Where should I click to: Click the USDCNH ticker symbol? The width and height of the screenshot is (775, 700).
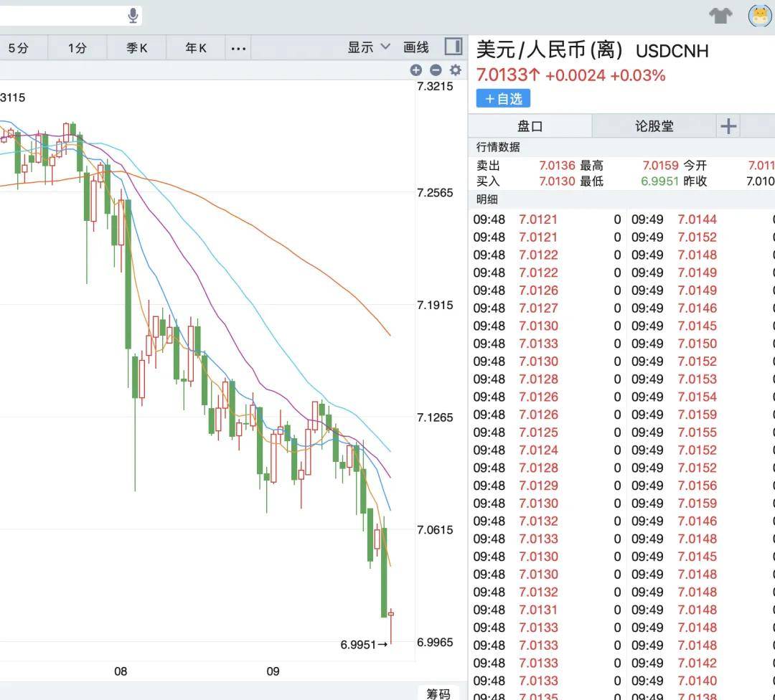click(x=672, y=51)
